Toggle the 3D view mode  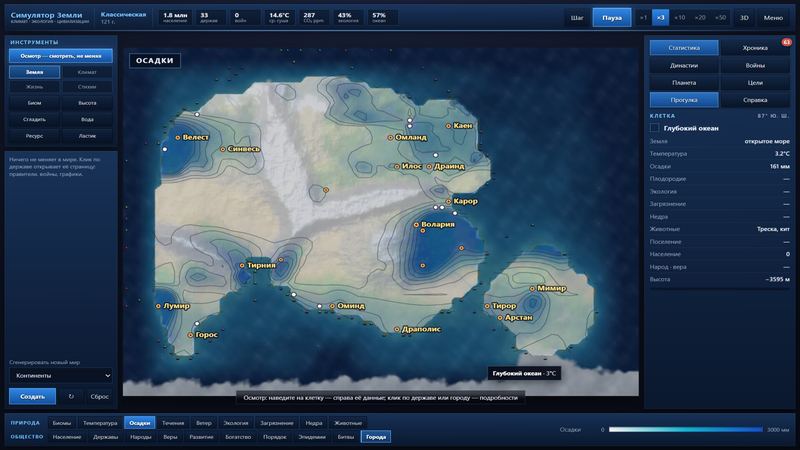(744, 18)
